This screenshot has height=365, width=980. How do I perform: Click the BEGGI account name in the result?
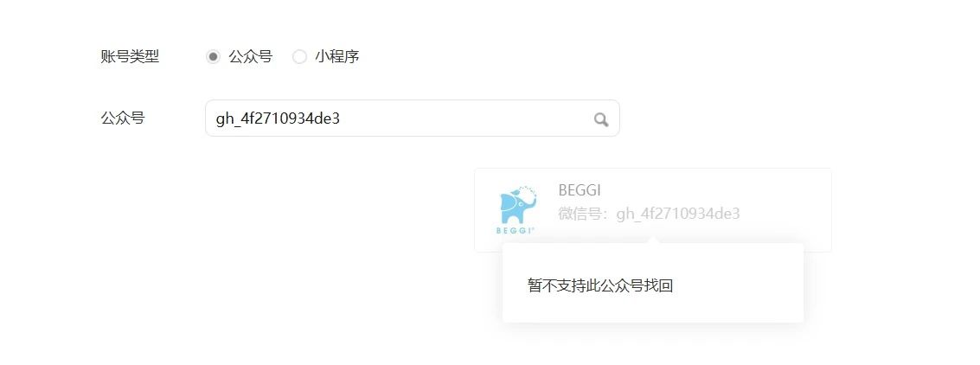coord(580,190)
